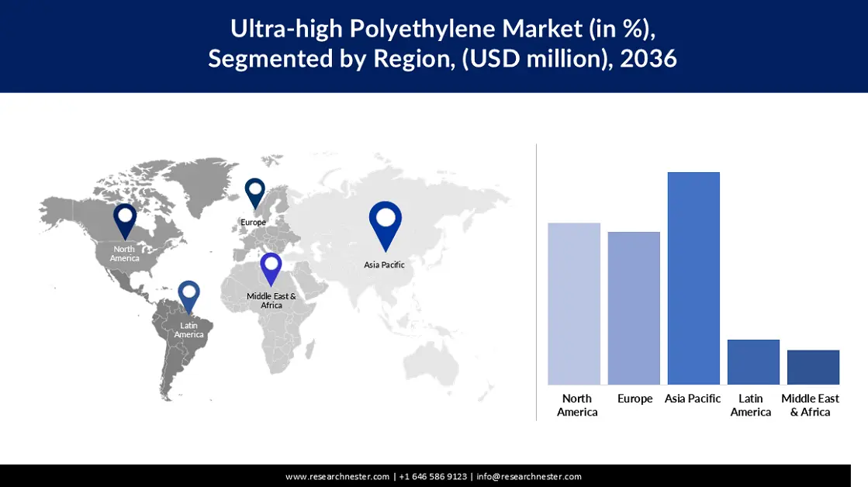
Task: Select the North America map pin
Action: pos(126,221)
